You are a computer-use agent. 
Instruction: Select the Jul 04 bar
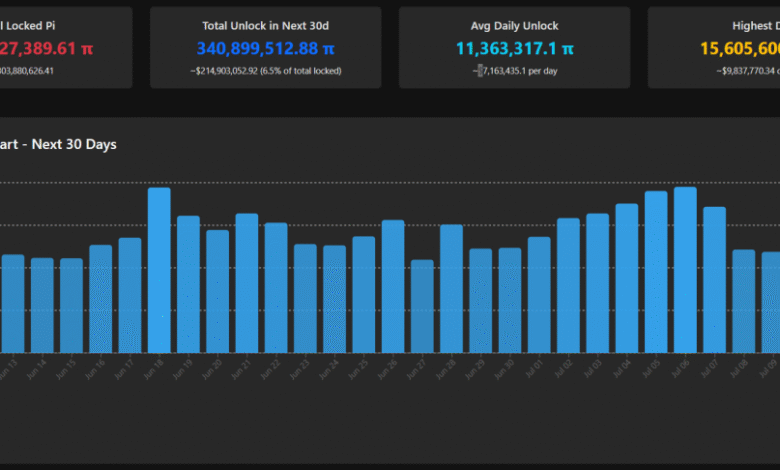pos(627,279)
